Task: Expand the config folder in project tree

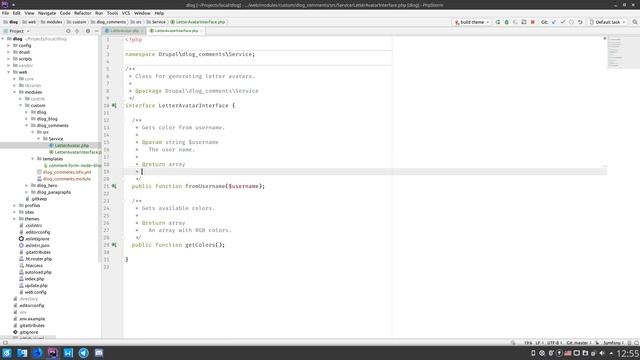Action: [x=9, y=46]
